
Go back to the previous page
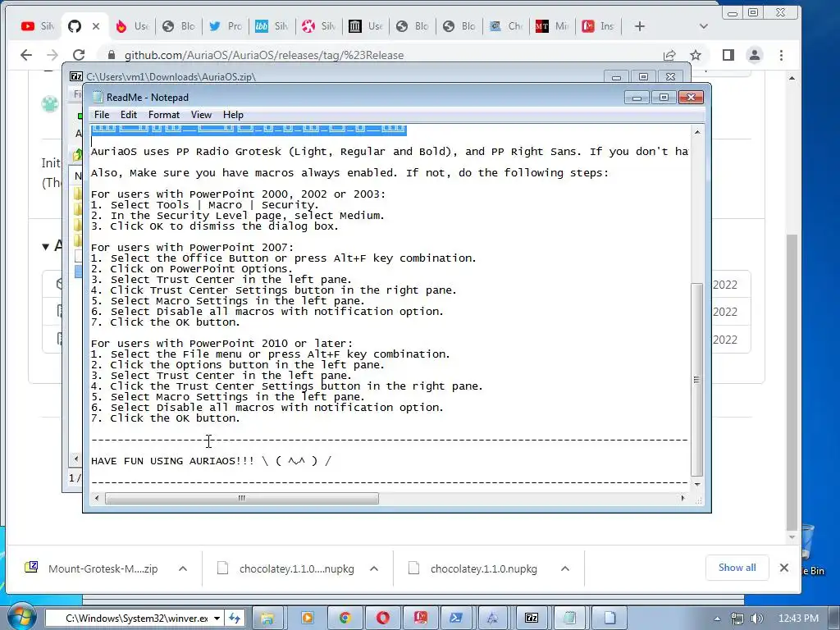25,55
